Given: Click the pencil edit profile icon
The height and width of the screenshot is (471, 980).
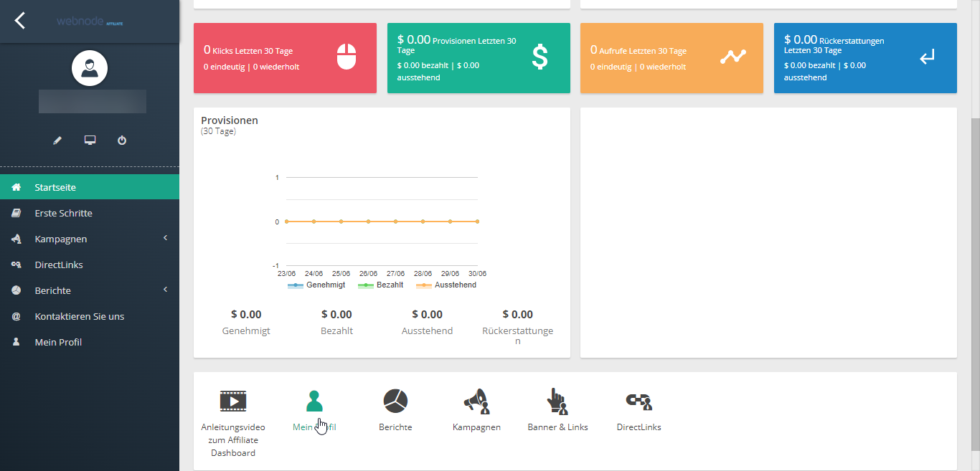Looking at the screenshot, I should [57, 141].
